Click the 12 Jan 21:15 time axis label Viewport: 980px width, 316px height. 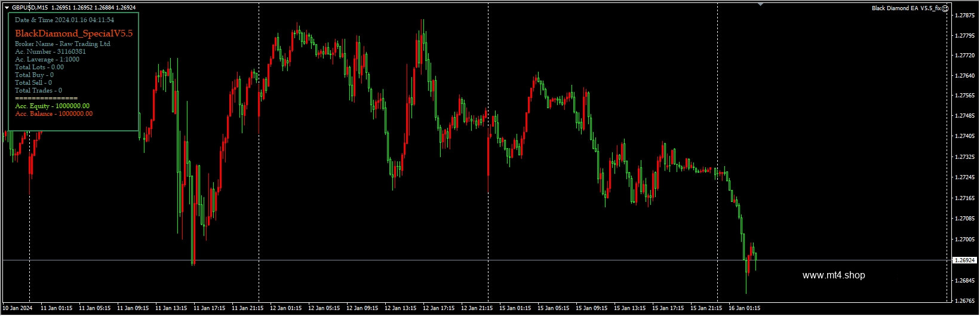pyautogui.click(x=477, y=309)
